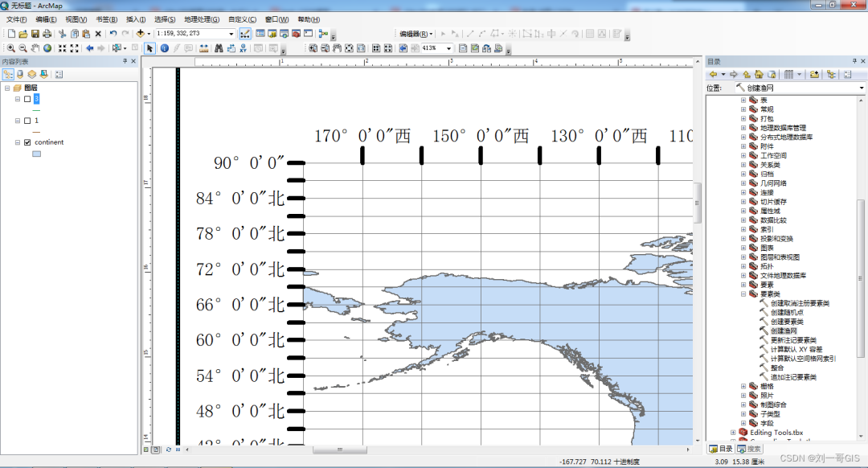Switch to the 目录 tab

coord(721,449)
